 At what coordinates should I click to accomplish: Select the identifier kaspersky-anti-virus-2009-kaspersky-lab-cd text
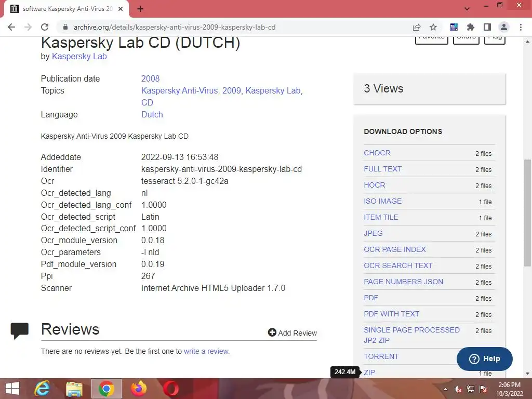pos(221,169)
